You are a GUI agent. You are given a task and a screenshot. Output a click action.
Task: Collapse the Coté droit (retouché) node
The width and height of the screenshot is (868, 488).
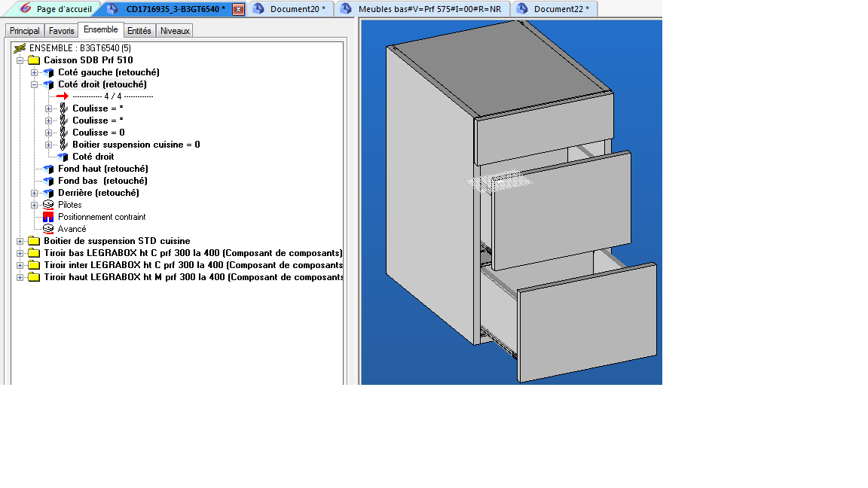point(35,84)
